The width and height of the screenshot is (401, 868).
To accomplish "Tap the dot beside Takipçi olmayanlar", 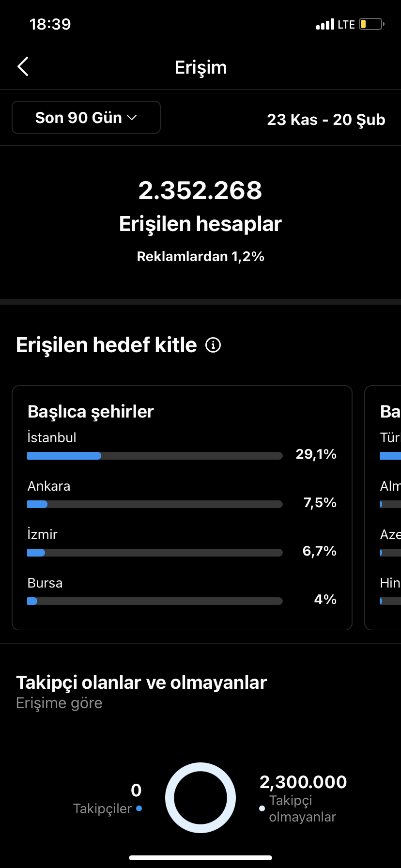I will point(262,808).
